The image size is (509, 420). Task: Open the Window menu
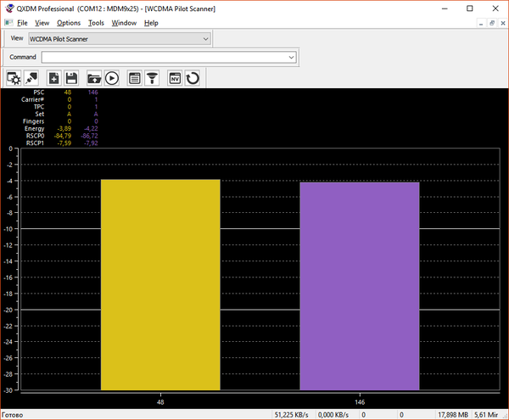click(124, 23)
